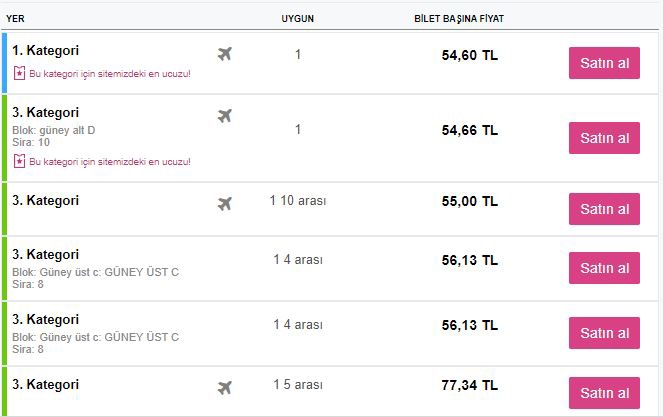
Task: Buy the 54,60 TL ticket
Action: [x=604, y=63]
